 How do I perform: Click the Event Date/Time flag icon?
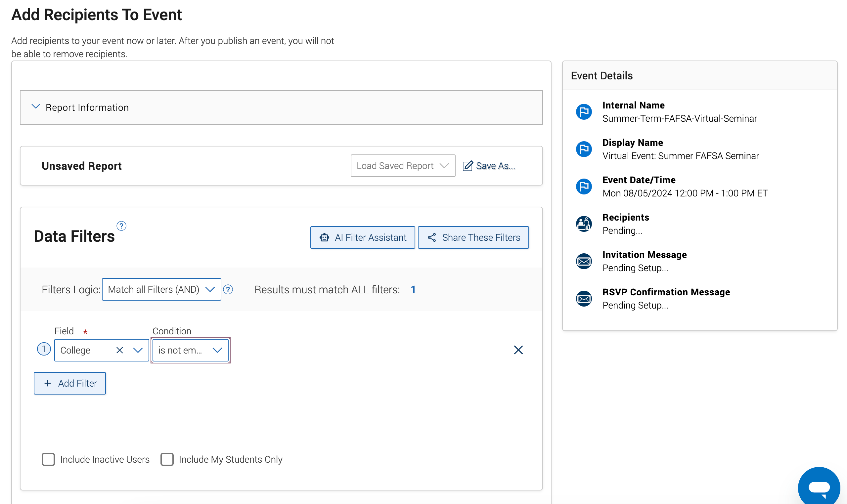click(x=584, y=187)
